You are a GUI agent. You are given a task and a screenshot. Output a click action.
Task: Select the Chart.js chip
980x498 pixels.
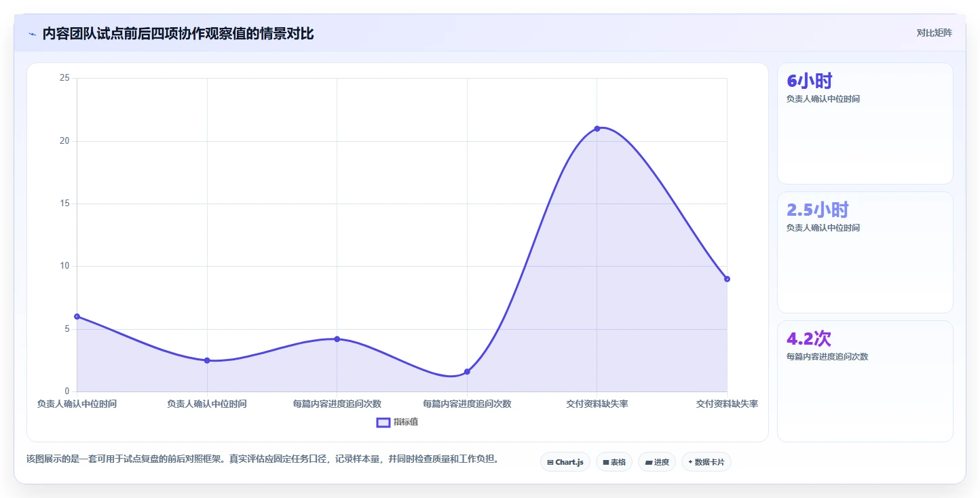[x=565, y=462]
